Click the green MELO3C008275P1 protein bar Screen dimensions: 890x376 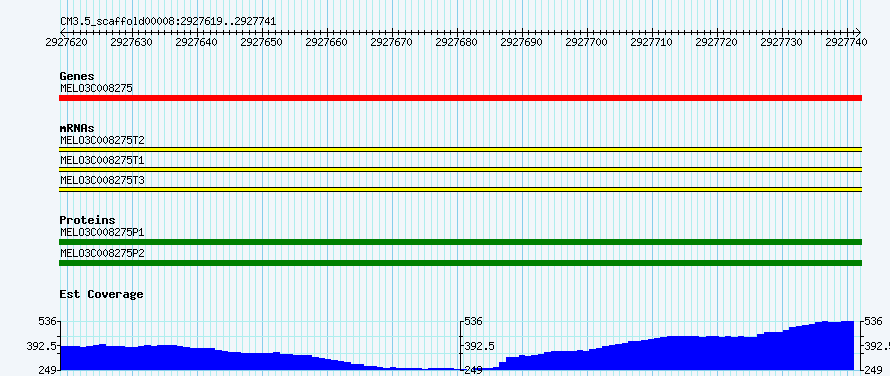pos(460,242)
